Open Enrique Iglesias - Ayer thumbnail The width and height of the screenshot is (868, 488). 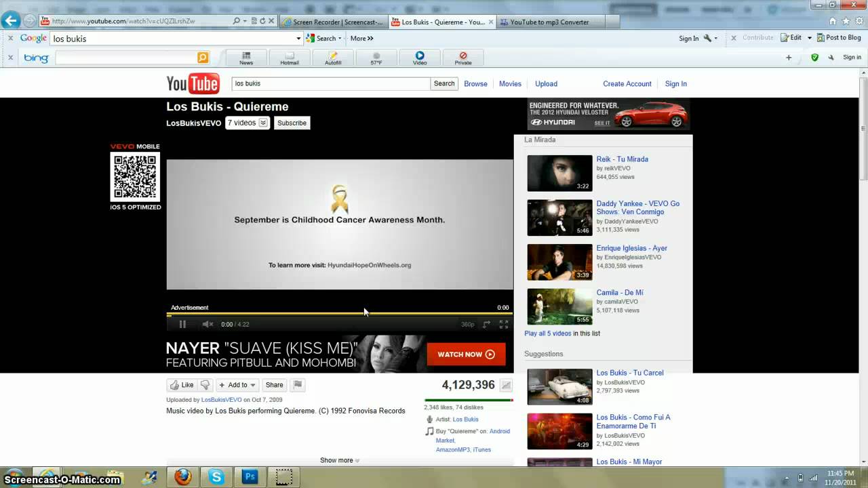pos(559,262)
